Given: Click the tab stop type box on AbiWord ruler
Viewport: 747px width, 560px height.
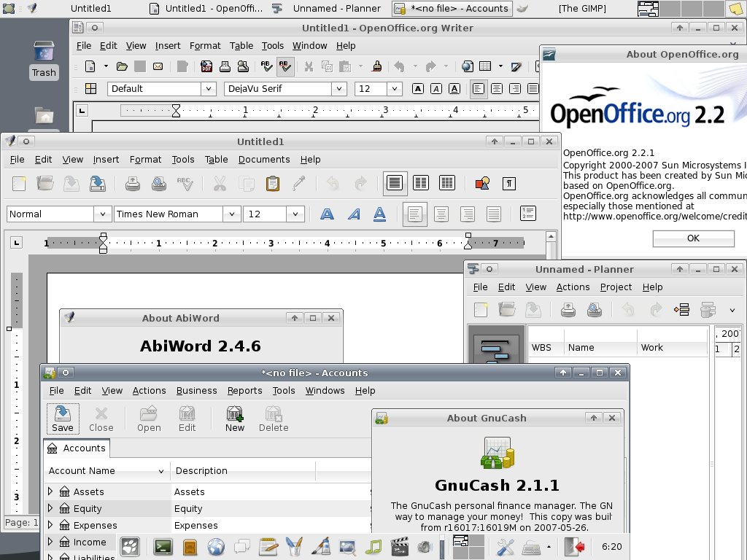Looking at the screenshot, I should click(x=17, y=243).
